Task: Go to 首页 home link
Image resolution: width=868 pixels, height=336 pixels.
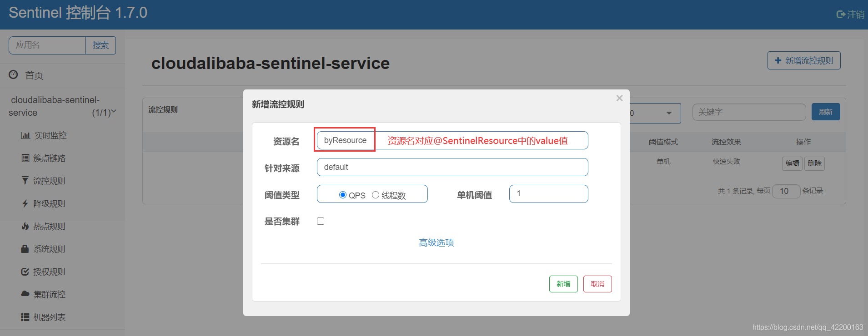Action: (34, 75)
